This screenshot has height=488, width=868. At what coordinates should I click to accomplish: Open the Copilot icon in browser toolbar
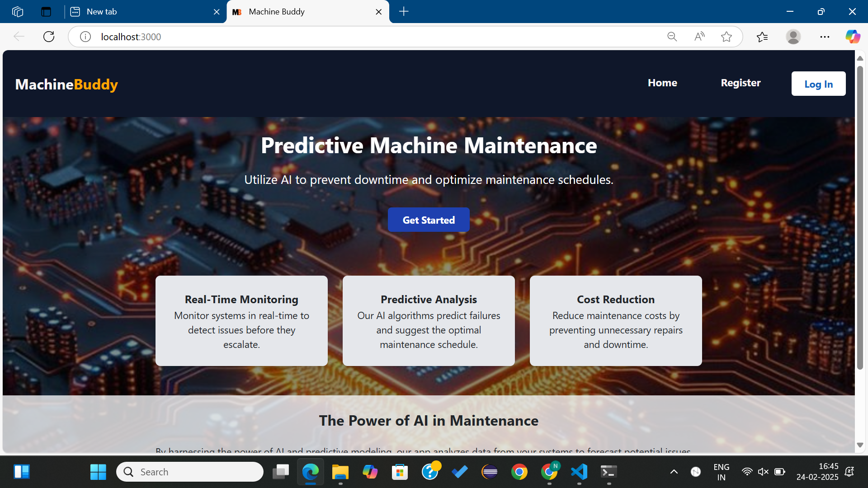853,37
